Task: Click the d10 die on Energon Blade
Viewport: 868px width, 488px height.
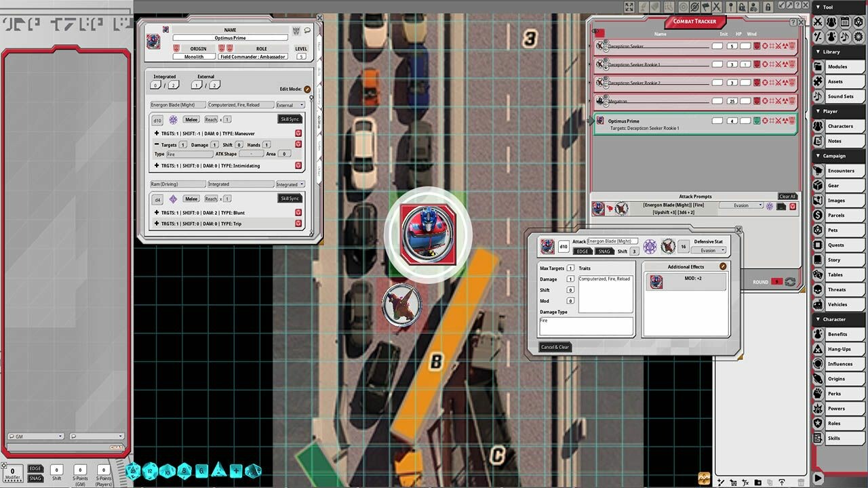Action: (157, 120)
